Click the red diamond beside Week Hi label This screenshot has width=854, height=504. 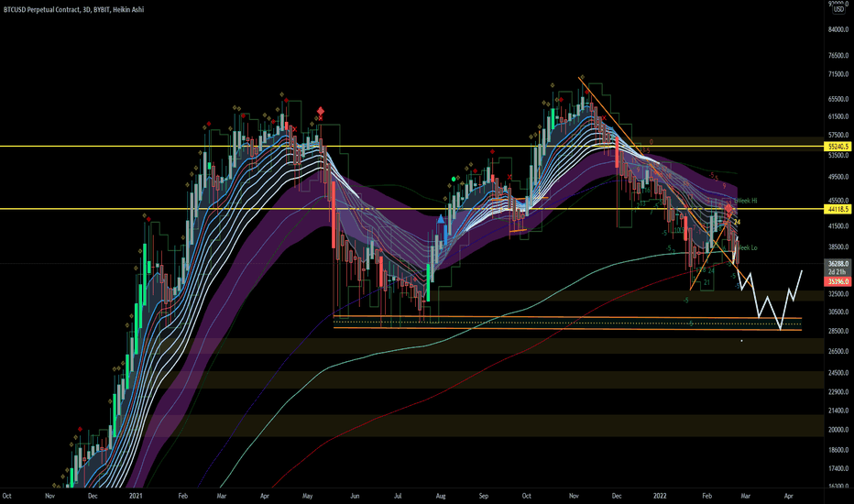(728, 208)
